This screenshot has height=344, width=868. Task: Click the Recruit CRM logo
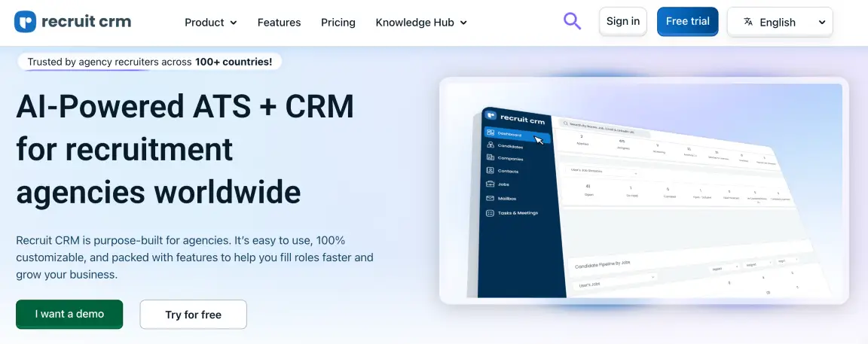72,22
